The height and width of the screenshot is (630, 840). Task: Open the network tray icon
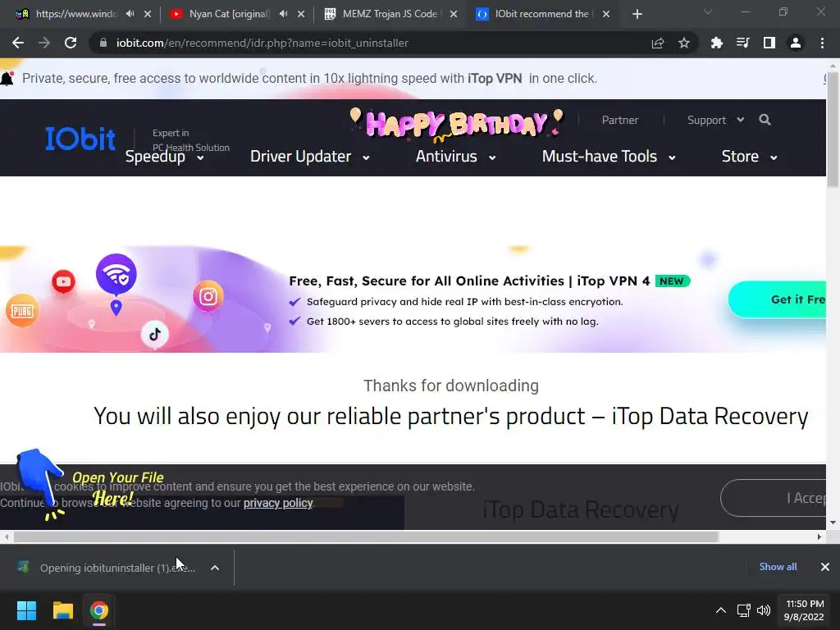point(743,610)
